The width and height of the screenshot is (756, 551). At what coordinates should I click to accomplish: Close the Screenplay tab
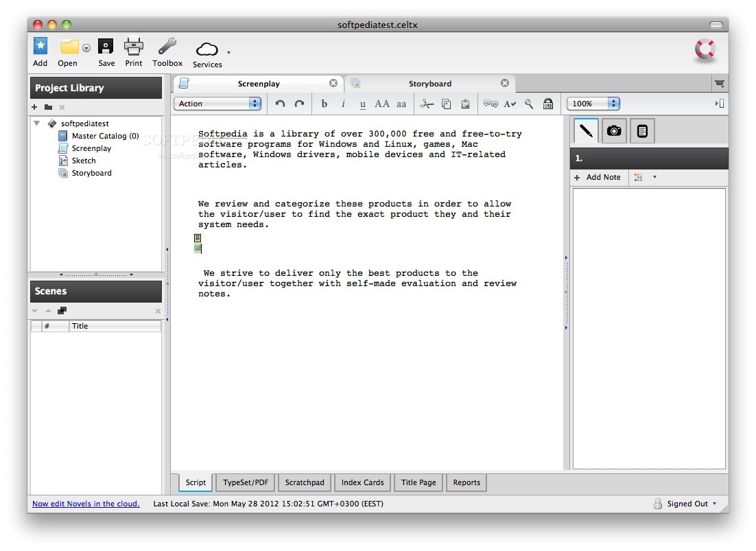333,83
